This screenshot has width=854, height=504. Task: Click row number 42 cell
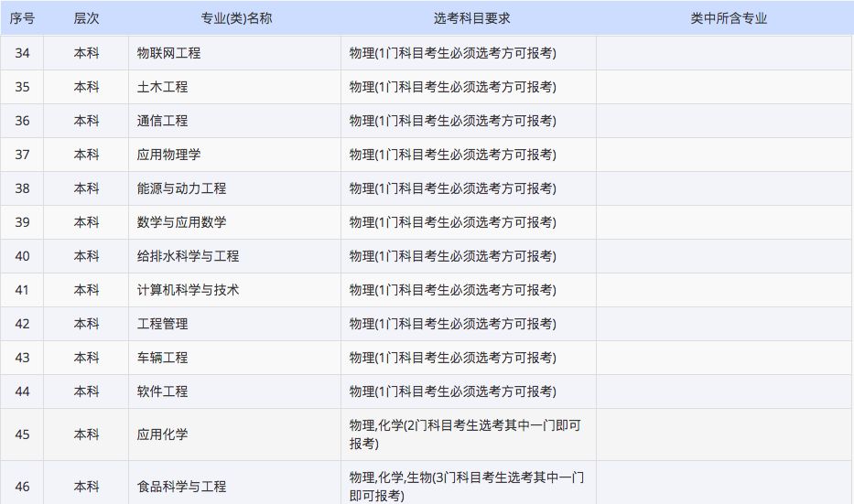[22, 324]
